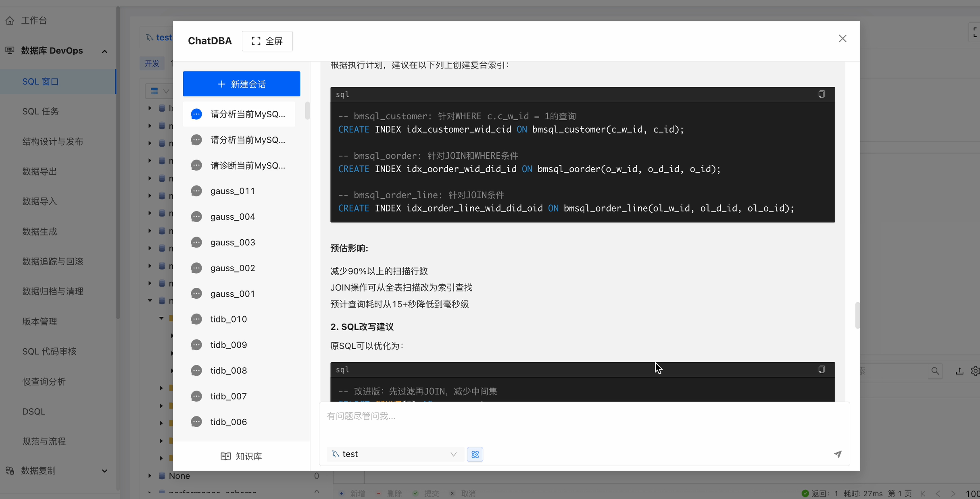Viewport: 980px width, 499px height.
Task: Click the 开发 environment tag
Action: pyautogui.click(x=152, y=63)
